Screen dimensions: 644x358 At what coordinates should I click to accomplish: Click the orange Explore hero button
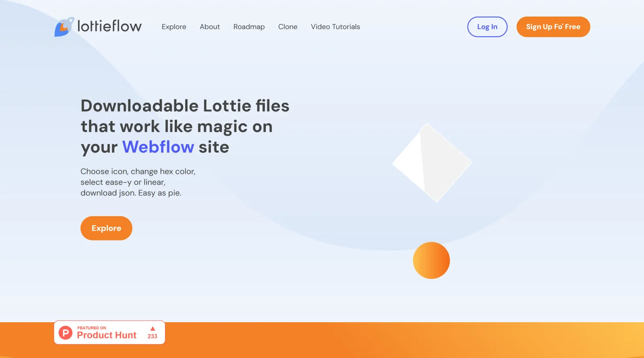coord(106,228)
